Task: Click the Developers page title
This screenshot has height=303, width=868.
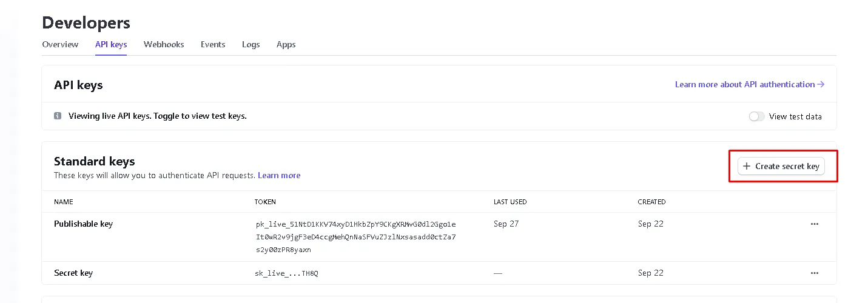Action: click(86, 23)
